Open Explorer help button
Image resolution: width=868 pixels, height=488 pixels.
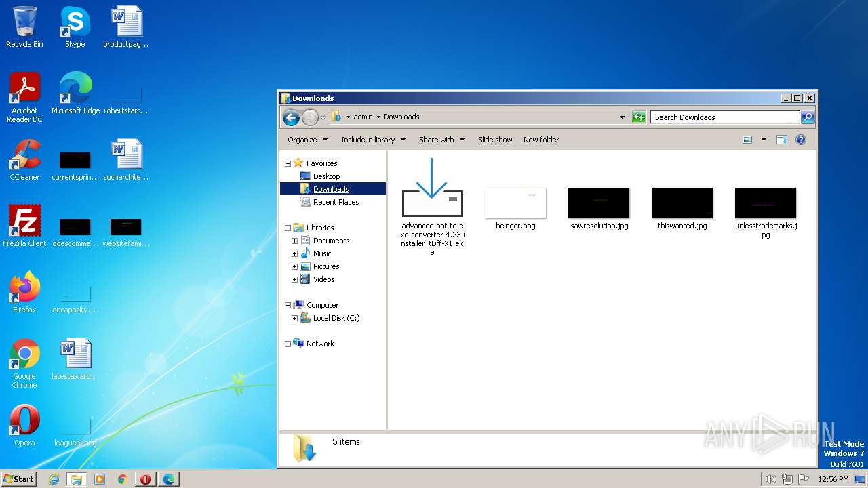point(801,140)
